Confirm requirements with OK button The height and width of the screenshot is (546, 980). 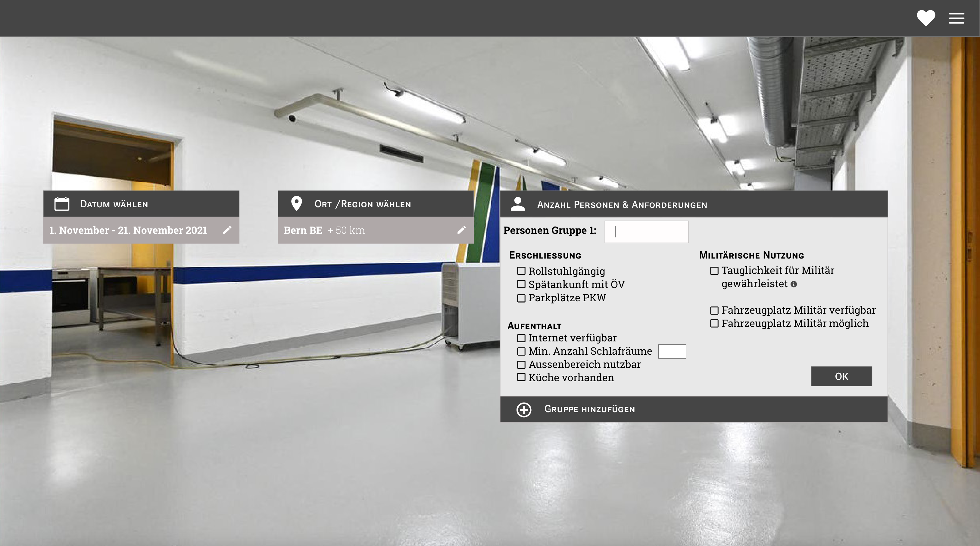(841, 376)
